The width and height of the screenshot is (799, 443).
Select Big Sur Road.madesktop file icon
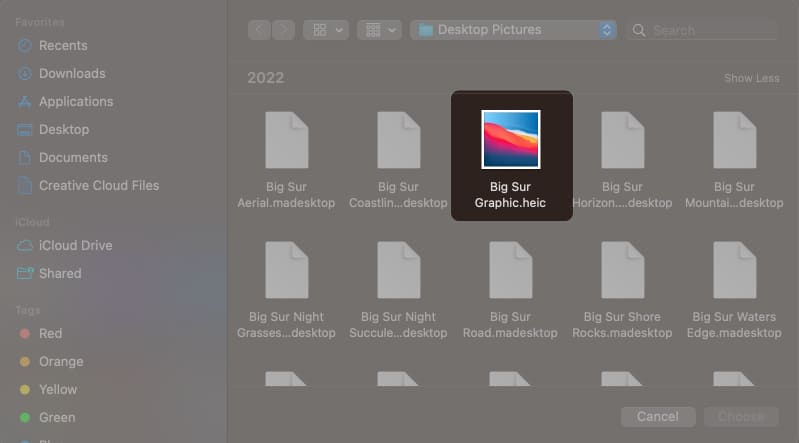coord(511,270)
